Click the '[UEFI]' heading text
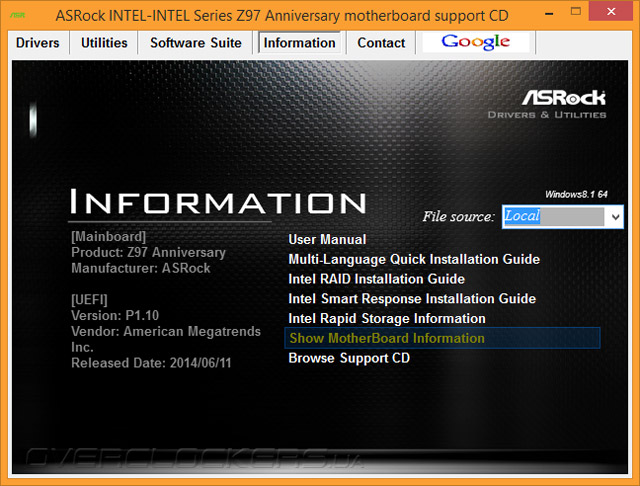The width and height of the screenshot is (640, 486). [x=89, y=300]
